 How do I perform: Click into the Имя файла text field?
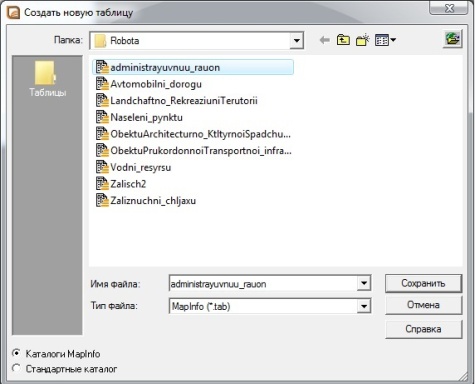pos(263,284)
